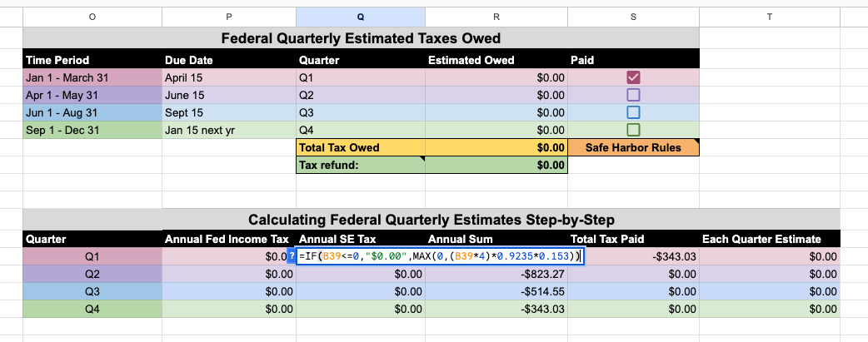
Task: Uncheck the Paid checkbox for Q1
Action: (x=632, y=77)
